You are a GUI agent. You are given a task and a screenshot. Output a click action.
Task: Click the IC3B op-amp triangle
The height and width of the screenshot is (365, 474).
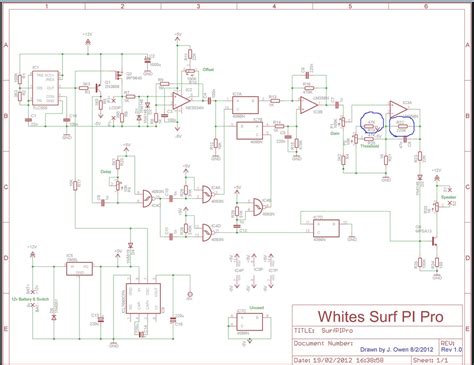point(309,105)
